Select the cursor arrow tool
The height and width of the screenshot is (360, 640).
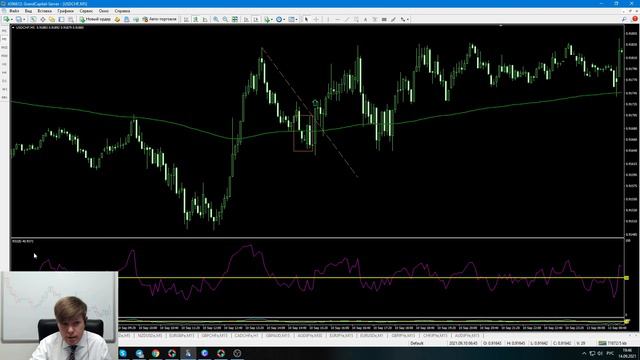pos(306,19)
